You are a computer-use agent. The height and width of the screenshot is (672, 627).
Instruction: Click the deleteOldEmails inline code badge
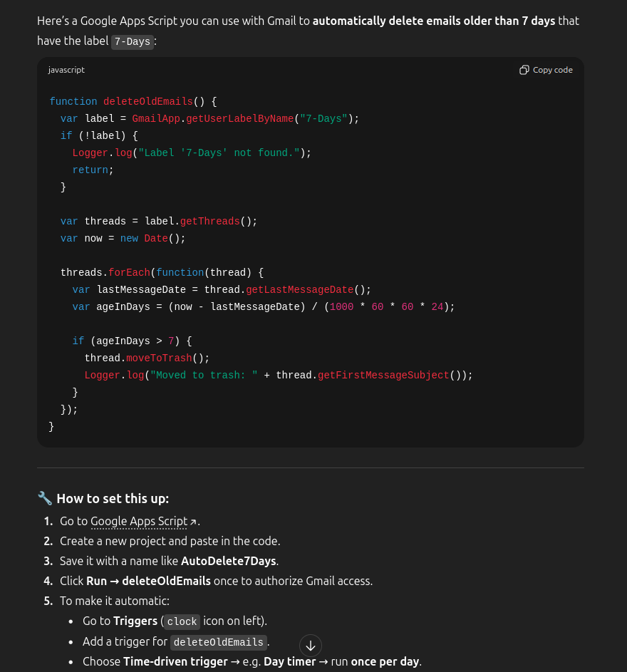pos(218,642)
